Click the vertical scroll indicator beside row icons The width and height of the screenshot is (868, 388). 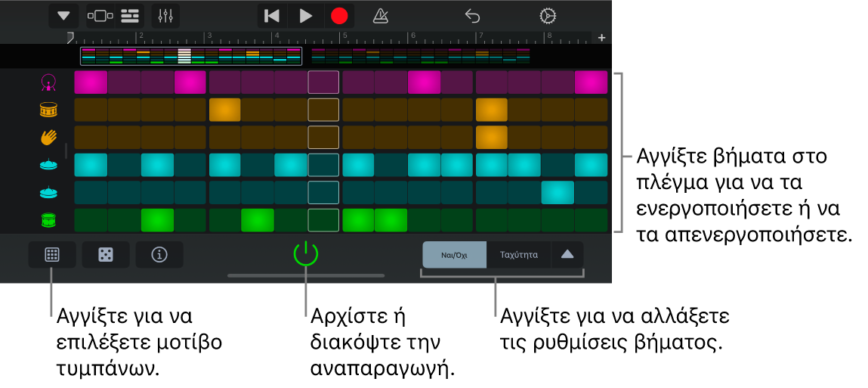[66, 151]
